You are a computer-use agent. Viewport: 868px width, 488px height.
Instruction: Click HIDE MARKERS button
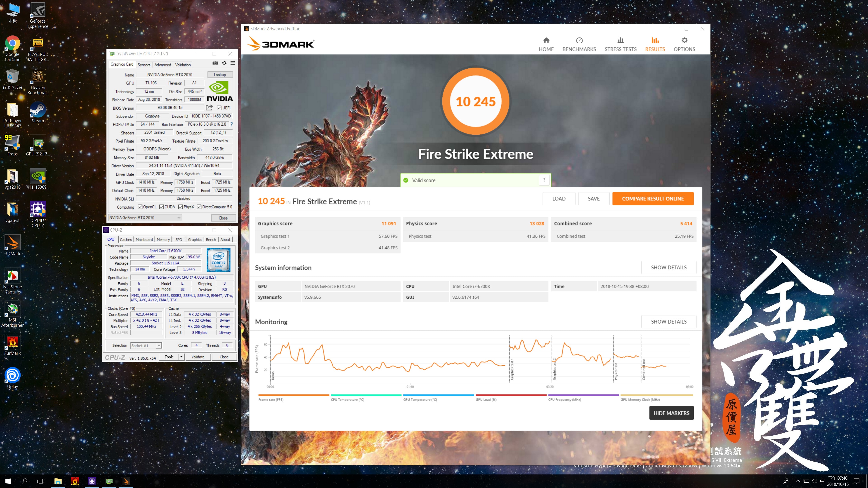point(671,413)
